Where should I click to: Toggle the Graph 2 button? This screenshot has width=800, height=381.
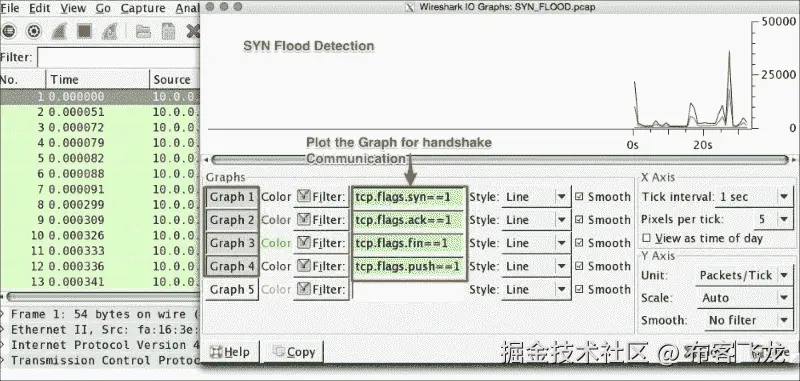coord(232,220)
